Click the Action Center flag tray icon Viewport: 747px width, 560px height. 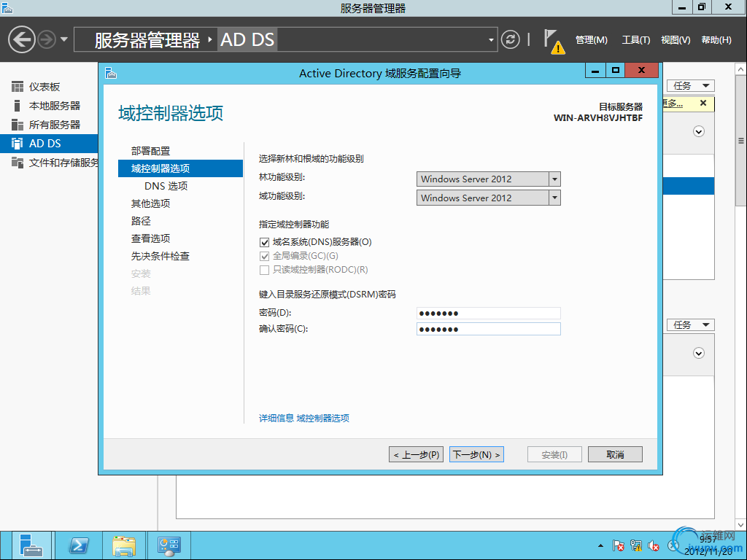click(619, 545)
